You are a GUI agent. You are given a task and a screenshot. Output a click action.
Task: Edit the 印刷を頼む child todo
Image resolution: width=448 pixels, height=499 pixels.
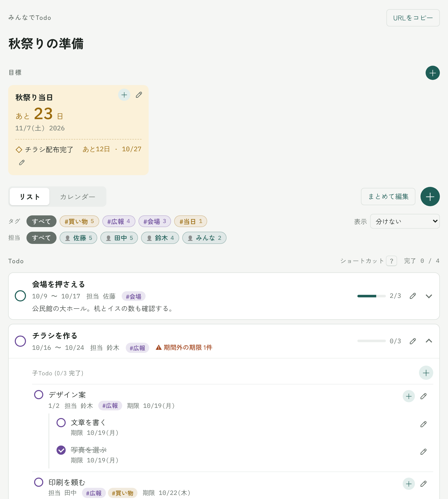[x=423, y=484]
